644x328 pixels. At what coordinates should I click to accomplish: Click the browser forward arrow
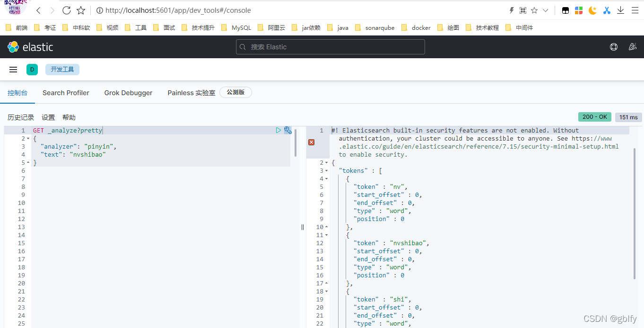click(x=52, y=10)
